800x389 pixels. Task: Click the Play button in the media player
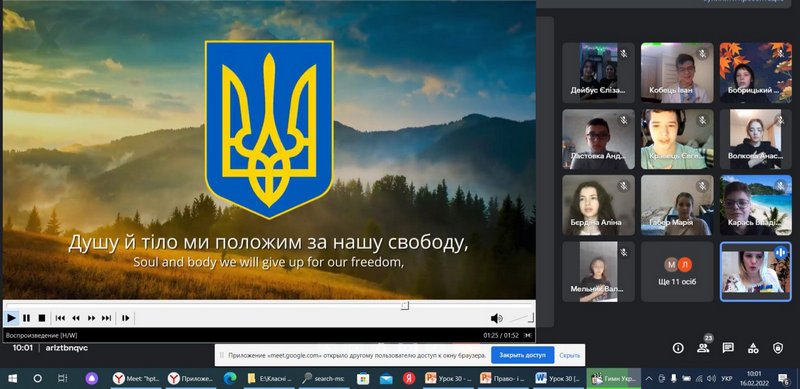pyautogui.click(x=11, y=318)
